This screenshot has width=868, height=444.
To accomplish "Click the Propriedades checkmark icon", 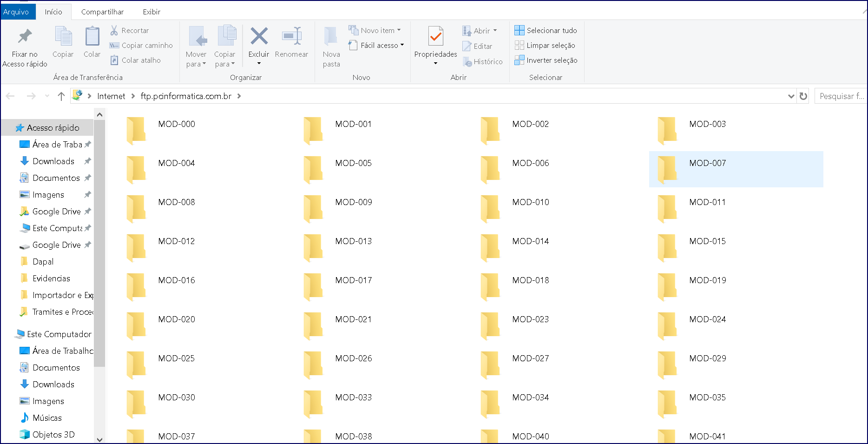I will [436, 36].
